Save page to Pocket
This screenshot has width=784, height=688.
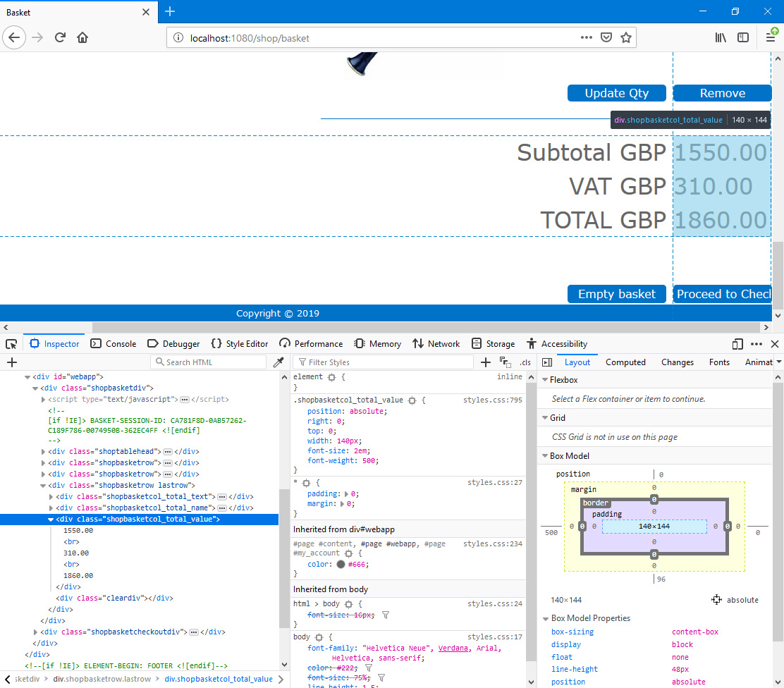coord(606,37)
